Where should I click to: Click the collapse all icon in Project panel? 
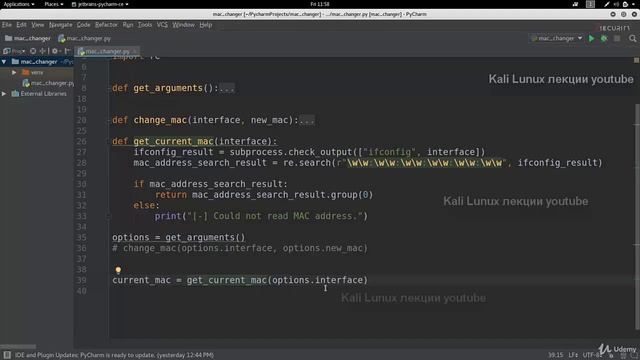(42, 51)
